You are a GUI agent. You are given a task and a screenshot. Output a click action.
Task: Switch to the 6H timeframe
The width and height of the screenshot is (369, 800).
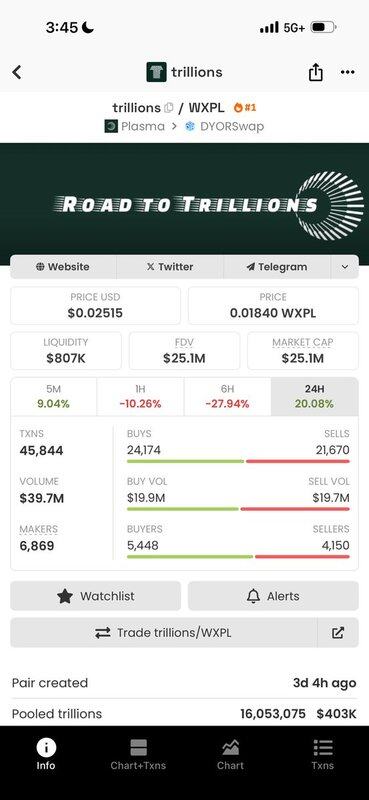click(x=228, y=396)
